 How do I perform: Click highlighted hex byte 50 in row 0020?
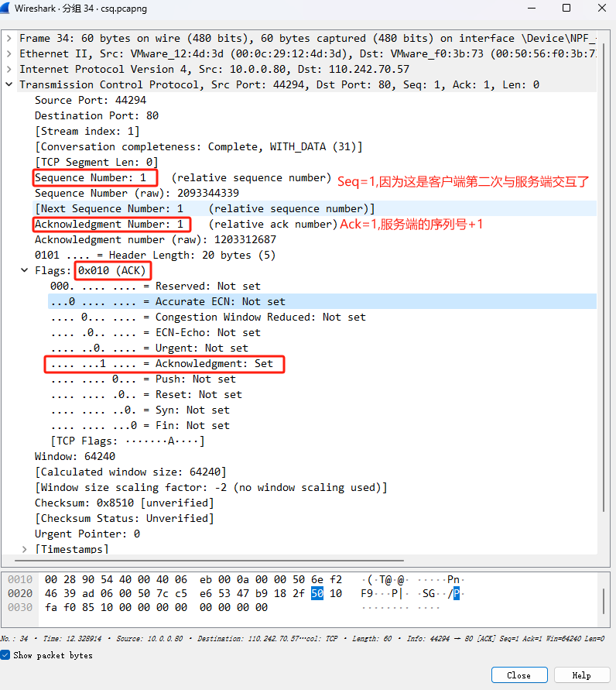click(x=317, y=594)
